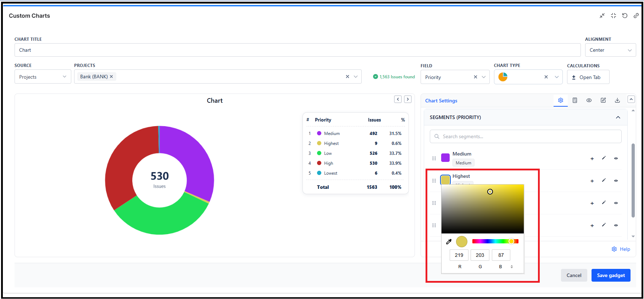Open the purple color swatch for Medium

[x=445, y=158]
